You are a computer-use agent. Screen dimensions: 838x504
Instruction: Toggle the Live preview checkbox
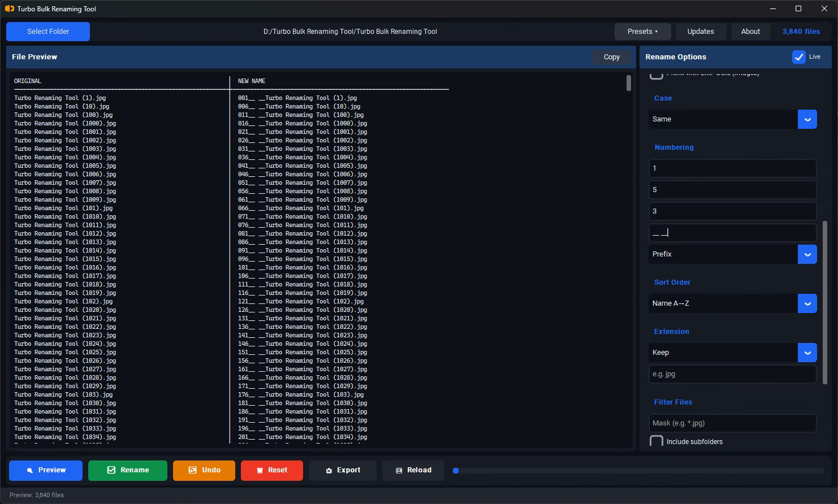798,57
